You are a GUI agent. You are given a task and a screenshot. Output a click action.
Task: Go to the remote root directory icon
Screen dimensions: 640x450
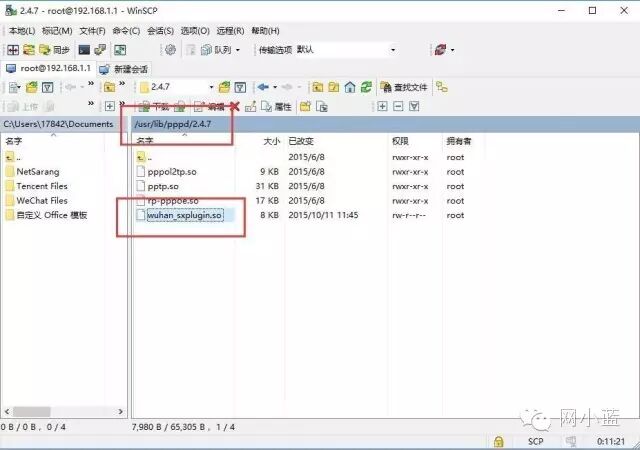pyautogui.click(x=334, y=87)
